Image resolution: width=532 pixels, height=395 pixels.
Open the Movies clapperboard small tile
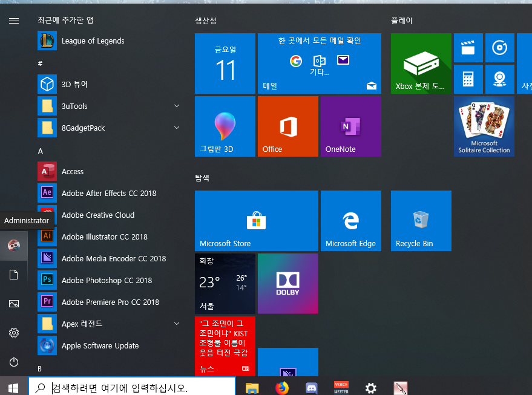[468, 48]
